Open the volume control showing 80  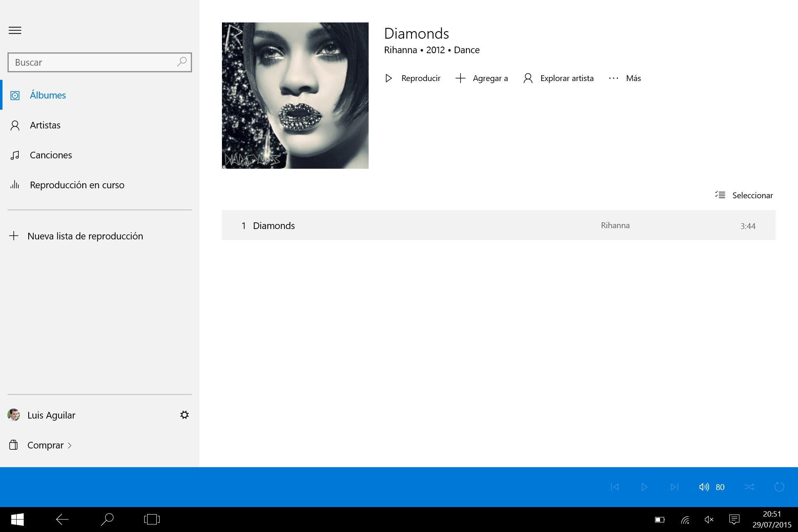[x=711, y=487]
